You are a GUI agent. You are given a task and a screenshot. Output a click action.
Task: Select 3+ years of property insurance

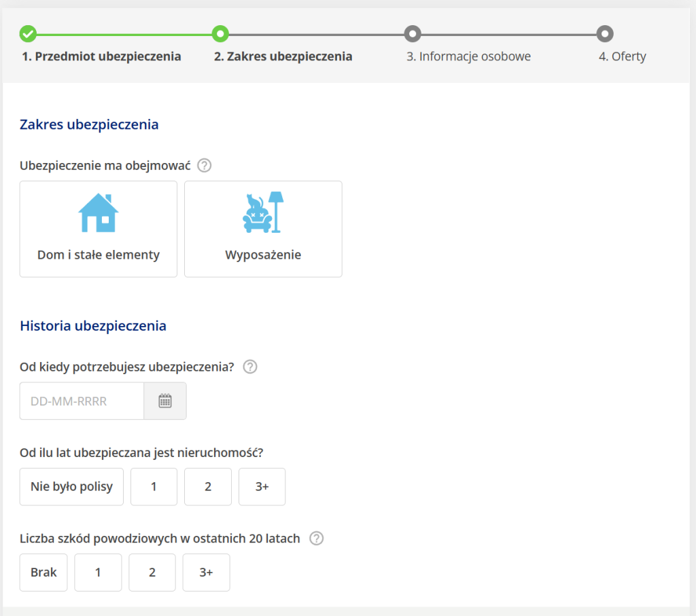point(262,487)
